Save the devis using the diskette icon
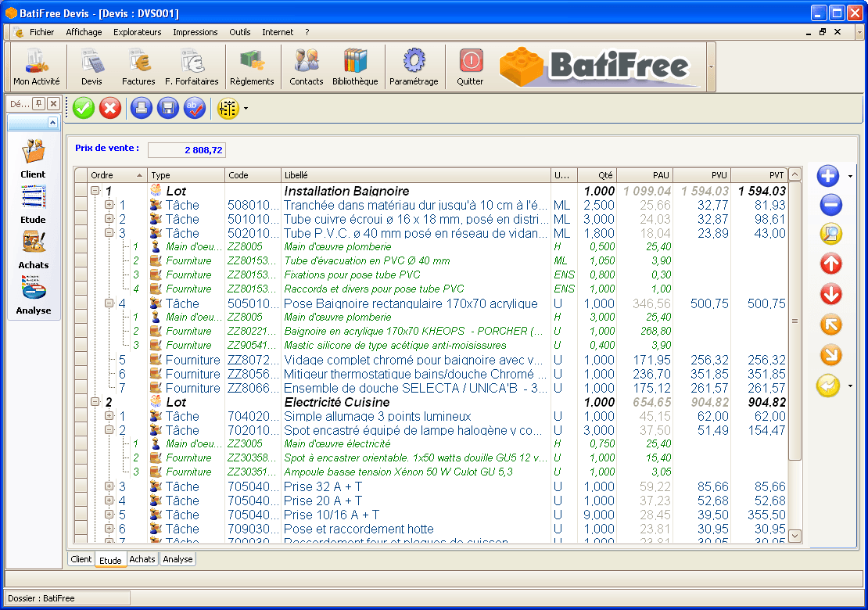868x610 pixels. (167, 108)
